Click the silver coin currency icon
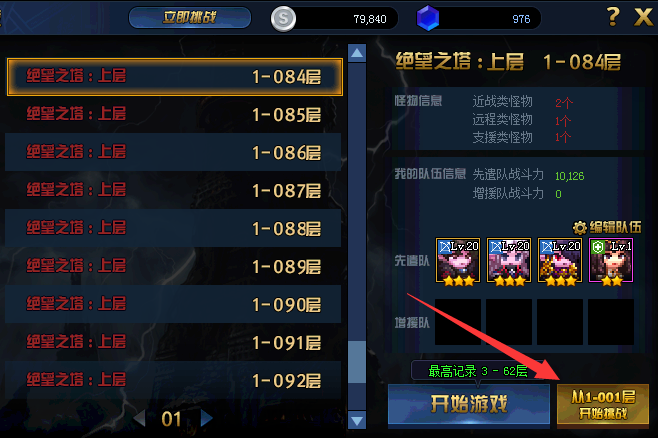Viewport: 658px width, 438px height. [x=283, y=18]
